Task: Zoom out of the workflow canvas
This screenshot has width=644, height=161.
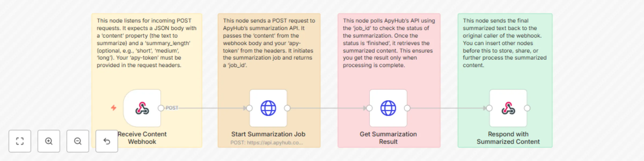Action: 78,141
